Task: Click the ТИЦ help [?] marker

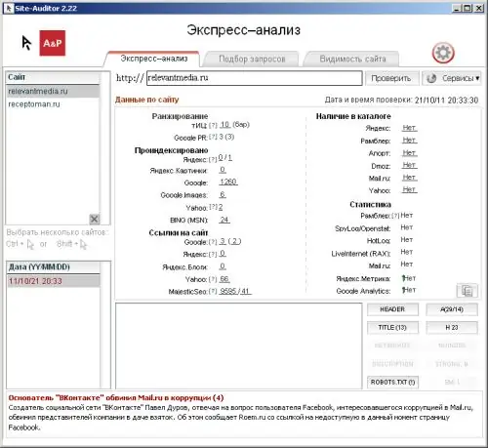Action: pos(213,125)
